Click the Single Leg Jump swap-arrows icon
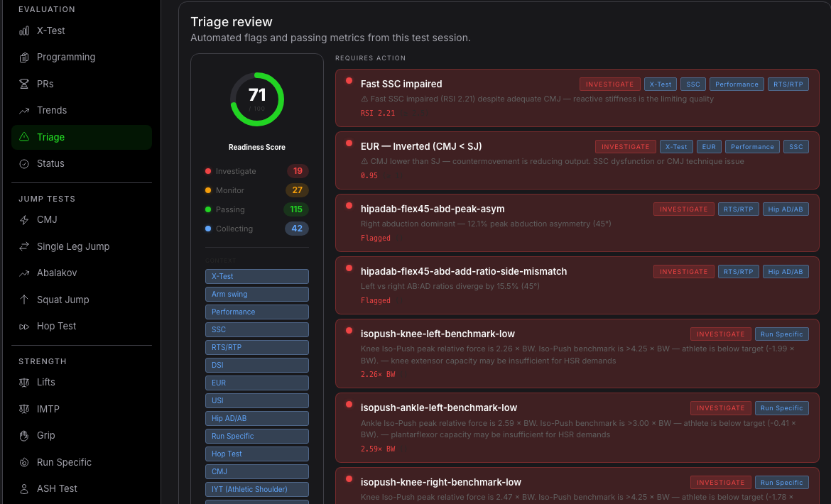831x504 pixels. coord(24,247)
